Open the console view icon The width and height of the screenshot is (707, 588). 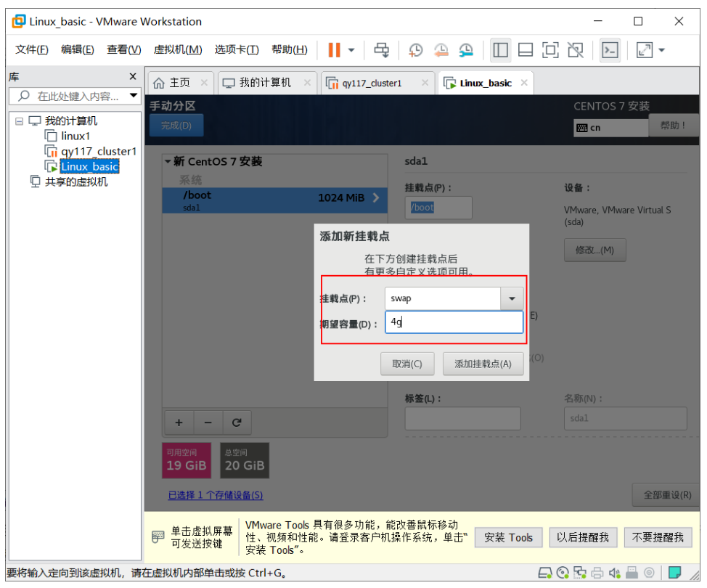(610, 49)
